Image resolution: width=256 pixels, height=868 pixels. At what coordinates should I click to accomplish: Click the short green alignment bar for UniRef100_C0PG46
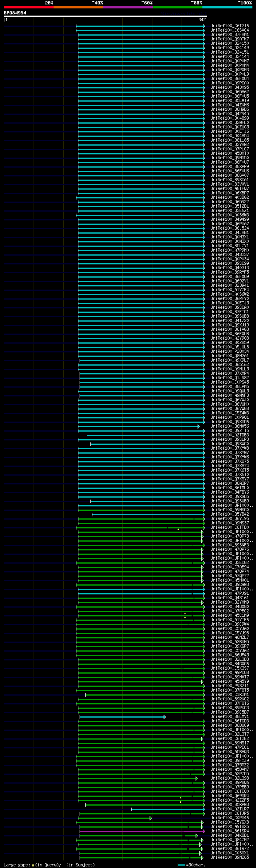[115, 818]
